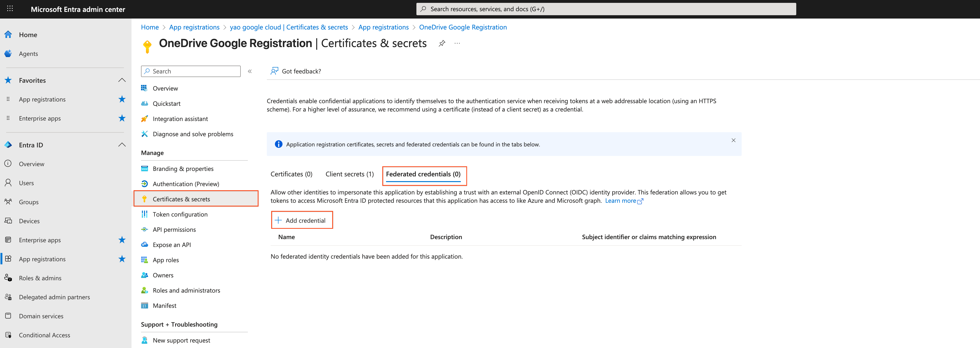Collapse the Entra ID section
The height and width of the screenshot is (348, 980).
pyautogui.click(x=122, y=145)
